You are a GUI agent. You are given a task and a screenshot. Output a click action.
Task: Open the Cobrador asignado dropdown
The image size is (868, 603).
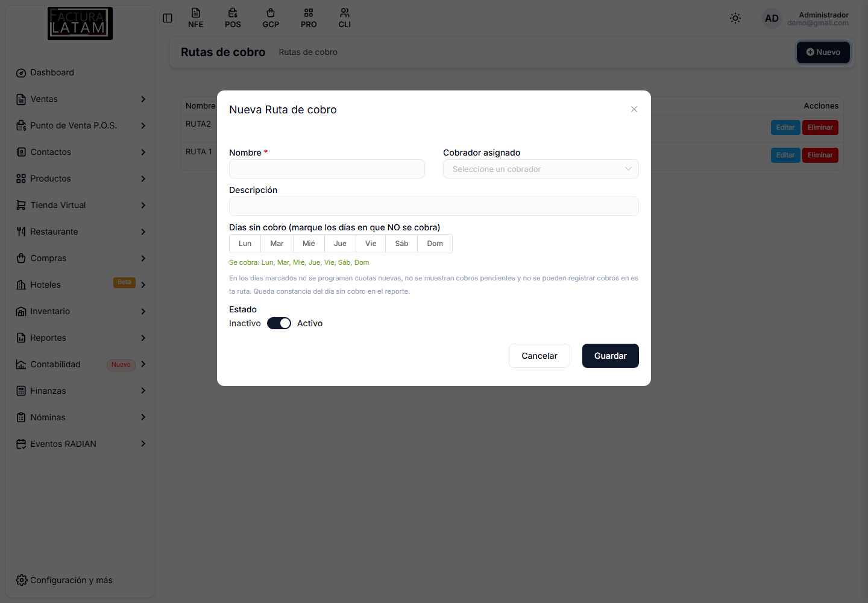pos(541,169)
